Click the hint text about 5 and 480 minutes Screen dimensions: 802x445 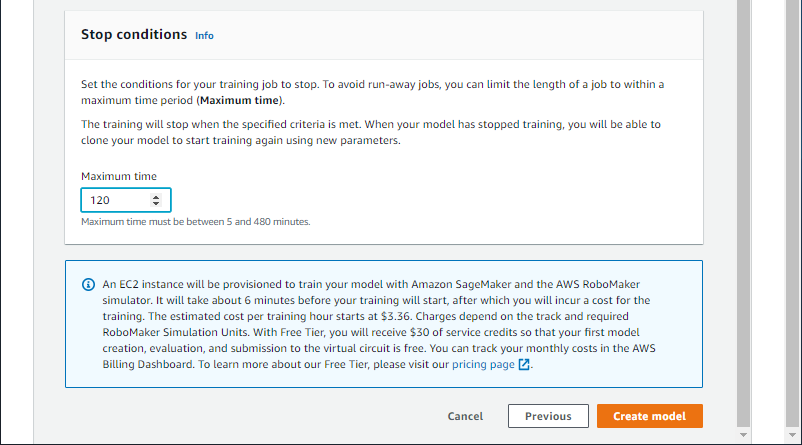click(195, 222)
